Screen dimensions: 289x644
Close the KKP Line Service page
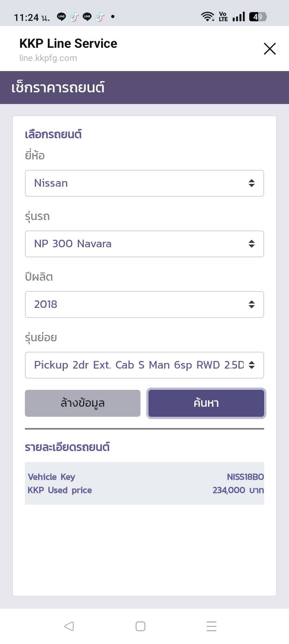tap(270, 49)
